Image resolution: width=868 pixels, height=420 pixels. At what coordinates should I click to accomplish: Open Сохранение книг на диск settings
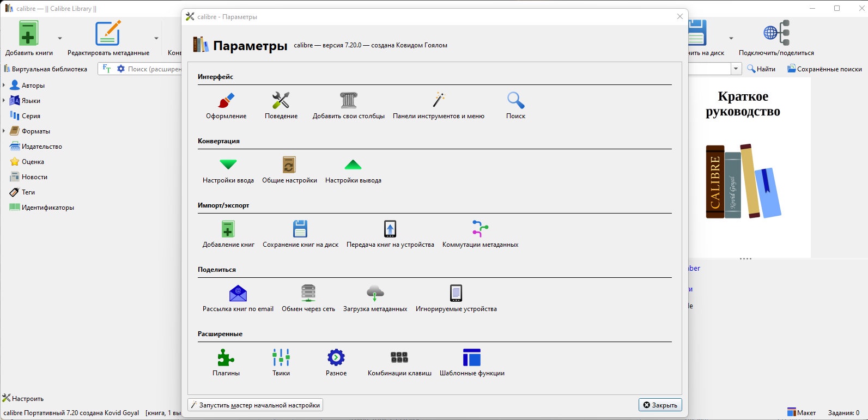click(300, 234)
